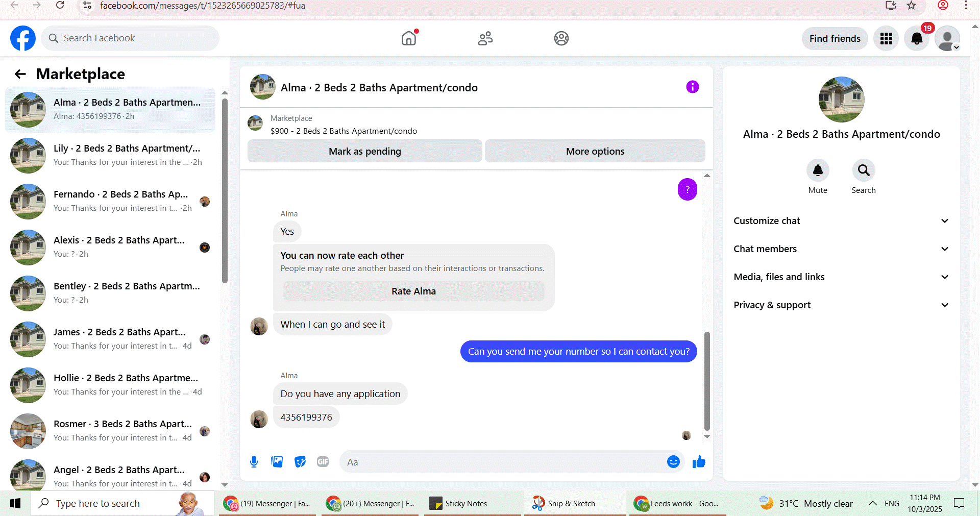Click the chat messages scrollbar thumb

tap(707, 382)
